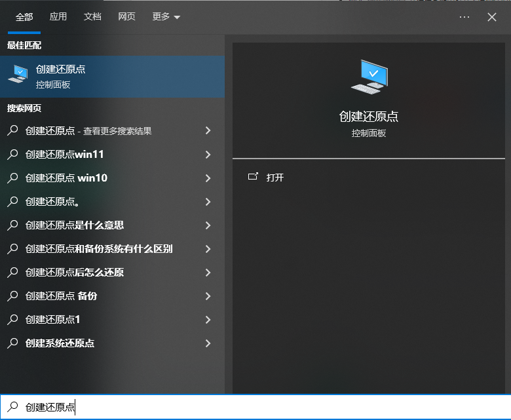Expand arrow for 创建还原点后怎么还原 suggestion
Viewport: 511px width, 420px height.
tap(208, 273)
